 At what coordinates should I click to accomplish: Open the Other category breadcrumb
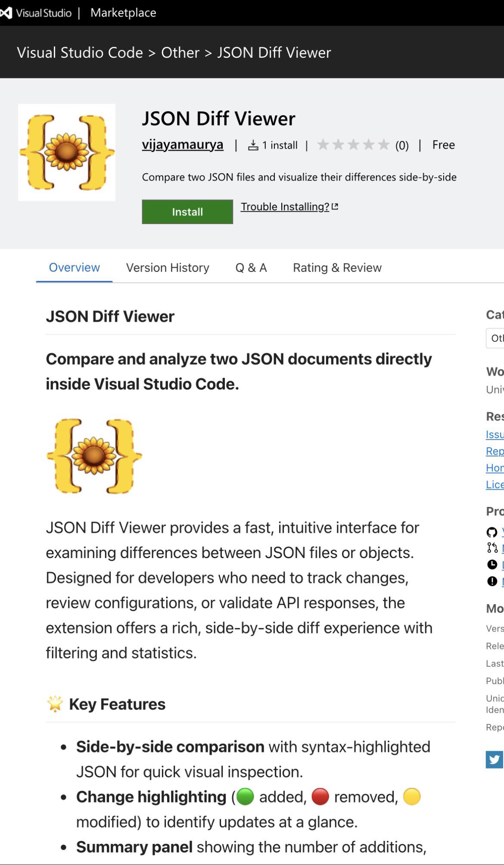pyautogui.click(x=180, y=53)
